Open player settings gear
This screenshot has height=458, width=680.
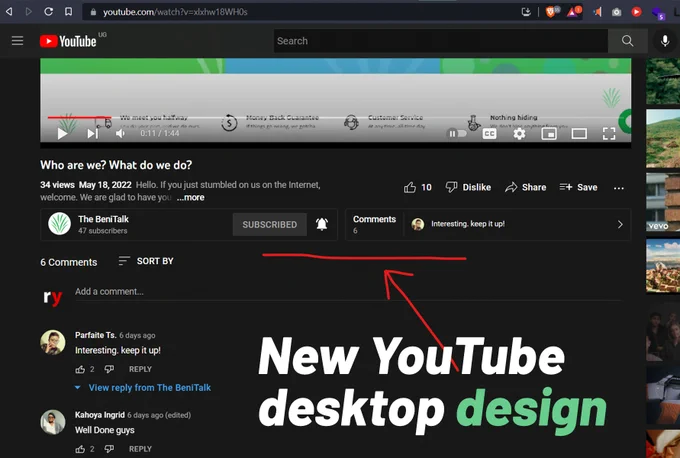click(x=519, y=134)
